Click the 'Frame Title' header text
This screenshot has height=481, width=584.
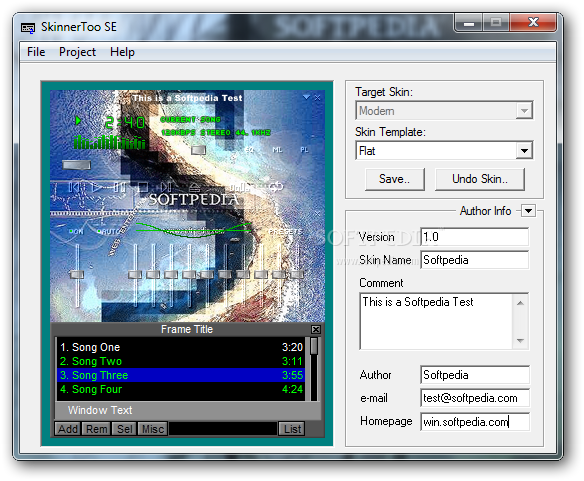(x=187, y=329)
